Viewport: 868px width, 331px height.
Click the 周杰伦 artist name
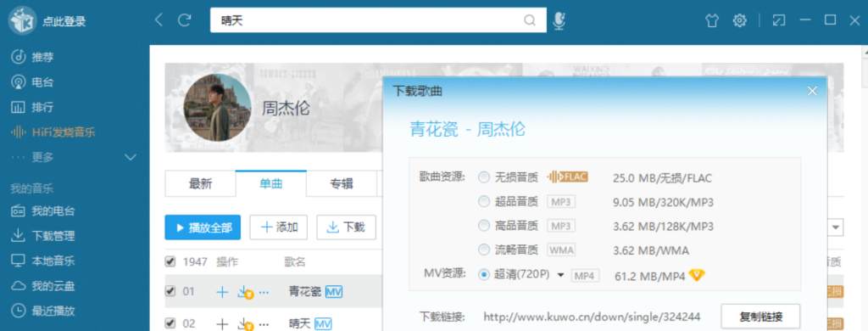[286, 108]
